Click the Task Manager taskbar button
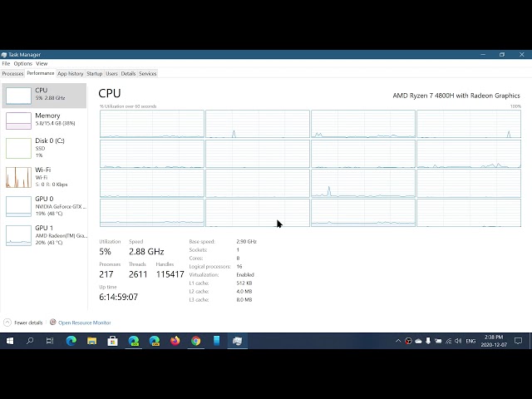The image size is (532, 399). click(x=237, y=341)
